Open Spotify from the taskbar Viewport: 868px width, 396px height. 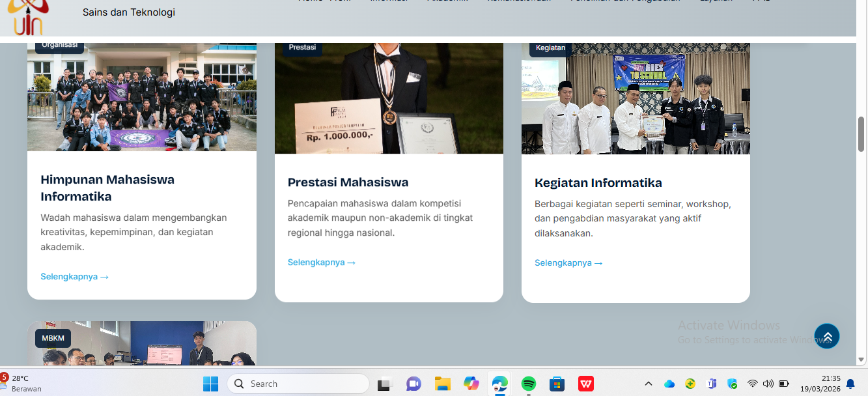pyautogui.click(x=529, y=384)
